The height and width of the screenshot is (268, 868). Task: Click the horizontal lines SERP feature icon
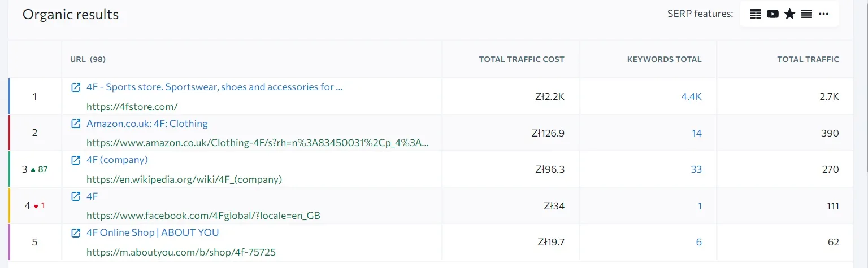(x=806, y=14)
